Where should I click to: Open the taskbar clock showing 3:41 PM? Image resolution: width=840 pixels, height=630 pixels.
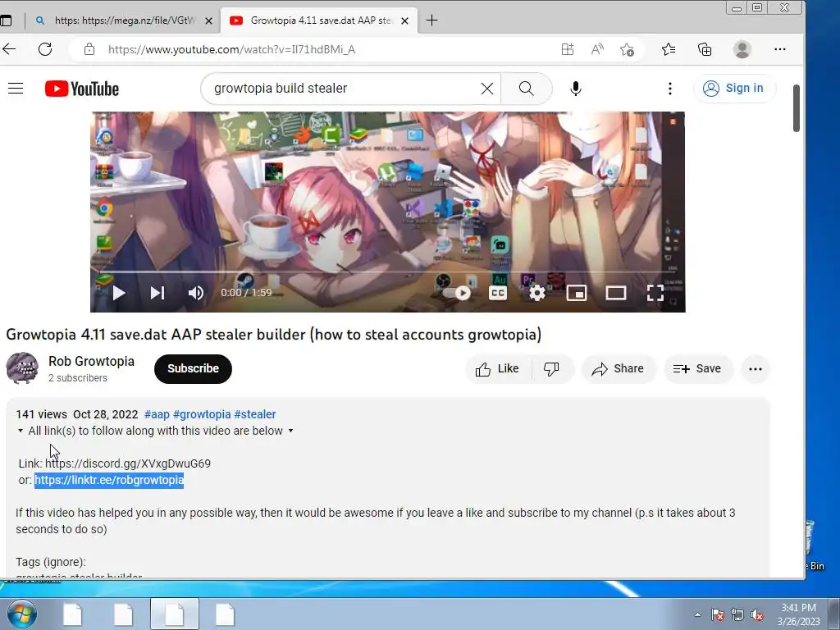798,614
